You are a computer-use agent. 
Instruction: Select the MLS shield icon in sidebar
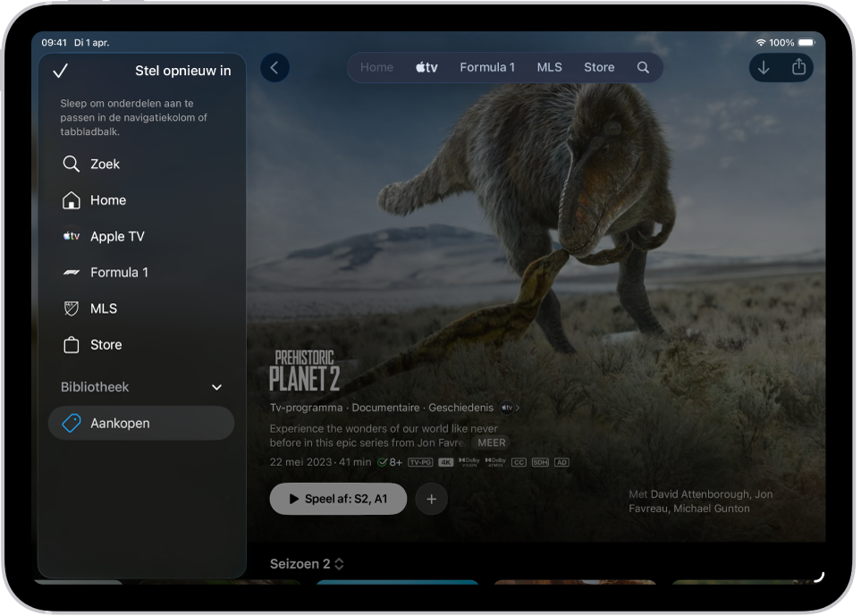click(71, 308)
